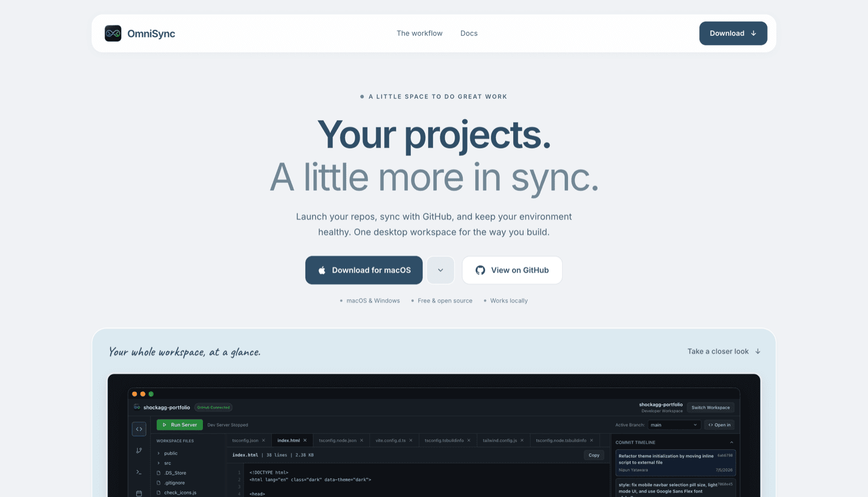Screen dimensions: 868x497
Task: Click the Works locally text
Action: tap(509, 301)
